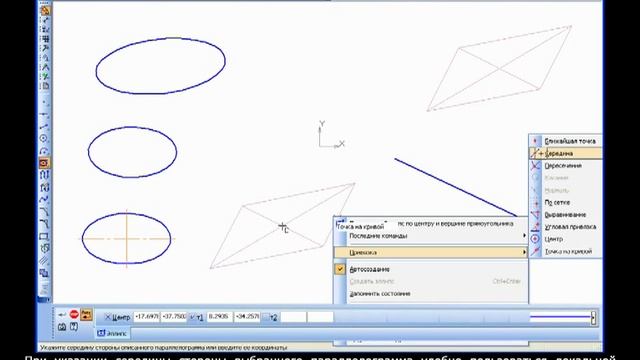
Task: Select the Circle tool
Action: point(45,139)
